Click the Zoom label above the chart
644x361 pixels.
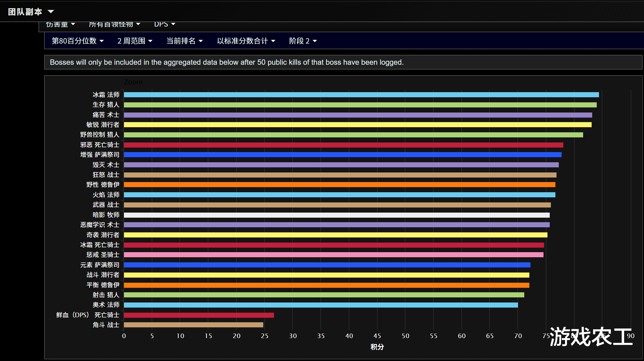[133, 82]
